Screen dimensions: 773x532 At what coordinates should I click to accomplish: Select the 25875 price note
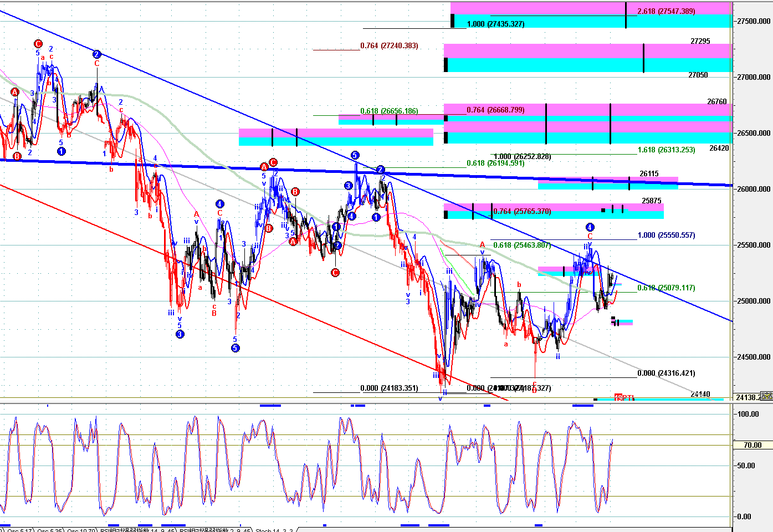[652, 201]
